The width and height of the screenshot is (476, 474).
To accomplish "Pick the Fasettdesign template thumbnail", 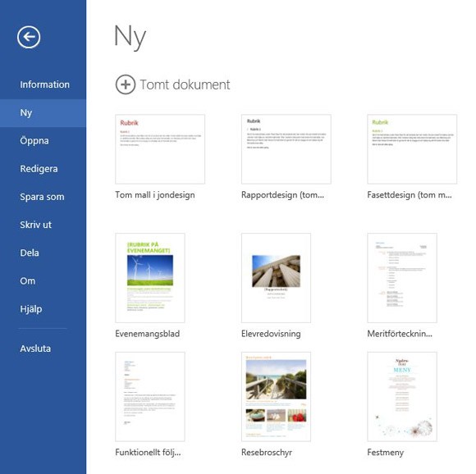I will click(412, 149).
